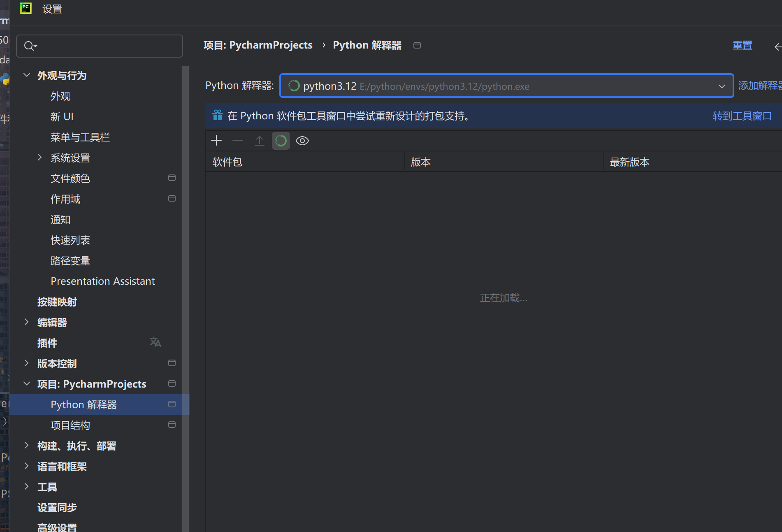Sort by the 版本 column header

pyautogui.click(x=504, y=162)
